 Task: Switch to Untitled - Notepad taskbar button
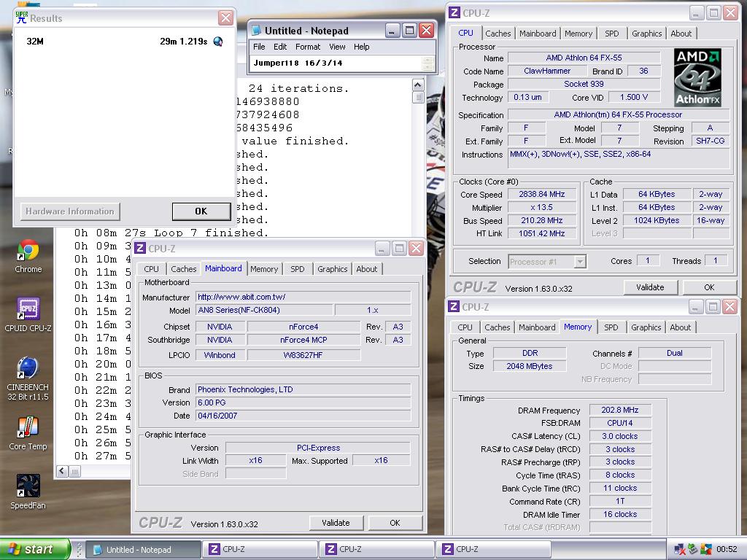pyautogui.click(x=145, y=549)
